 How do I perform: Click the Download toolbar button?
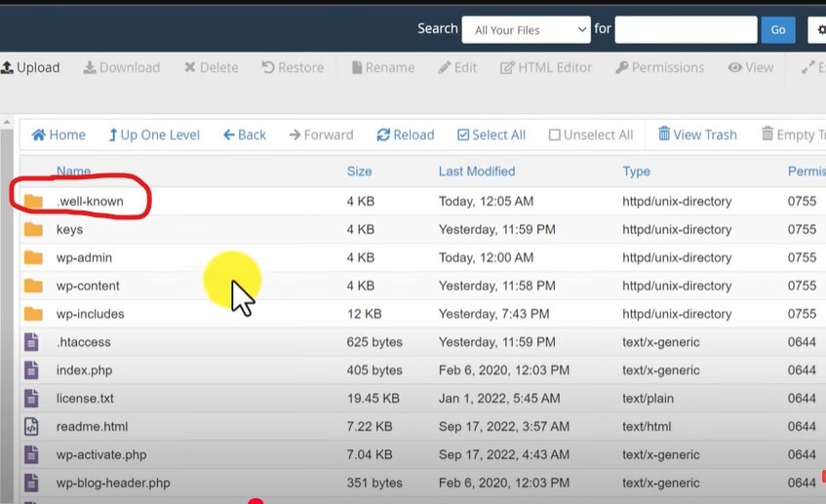pos(122,67)
